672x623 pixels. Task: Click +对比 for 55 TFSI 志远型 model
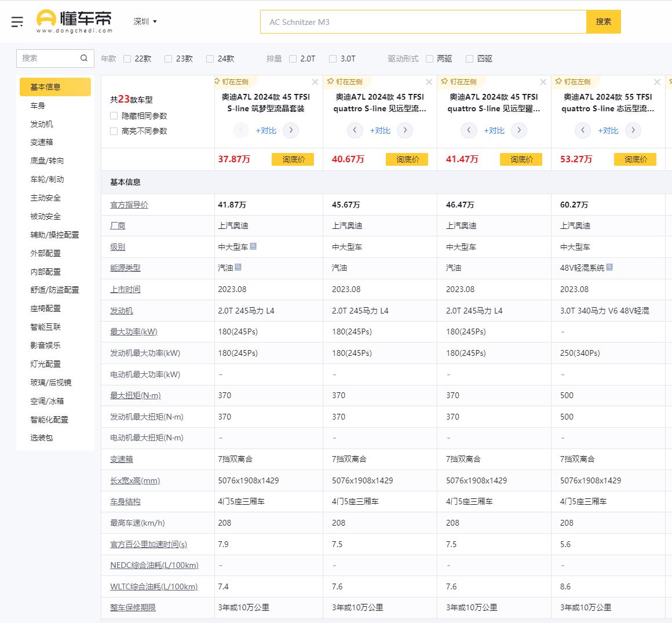point(608,131)
